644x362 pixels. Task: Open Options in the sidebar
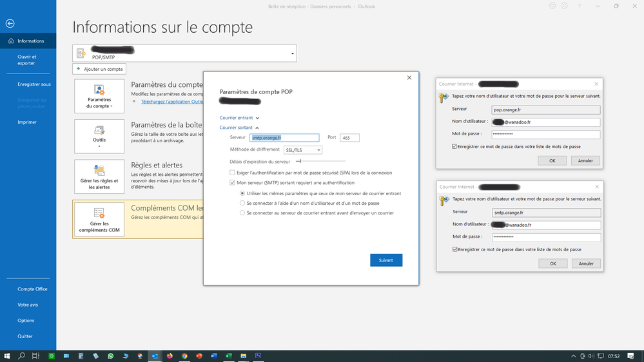tap(26, 321)
